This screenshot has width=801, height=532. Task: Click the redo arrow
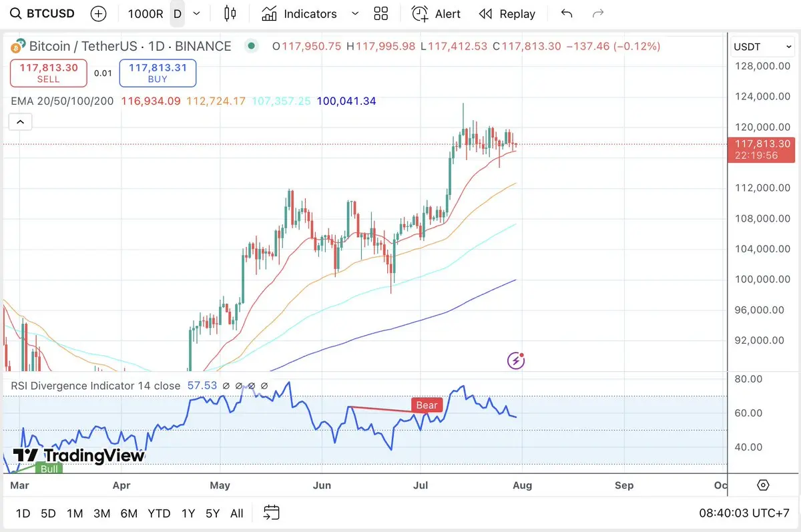tap(598, 13)
